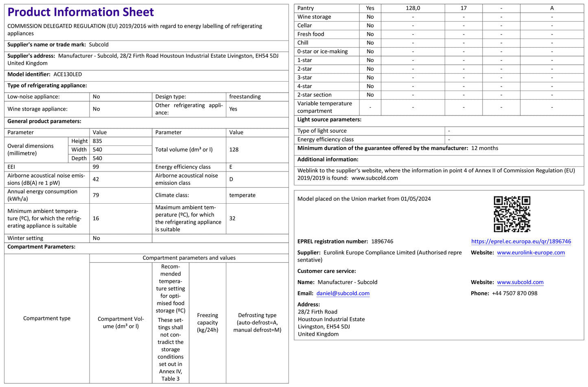Click the Compartment type column header

tap(47, 318)
